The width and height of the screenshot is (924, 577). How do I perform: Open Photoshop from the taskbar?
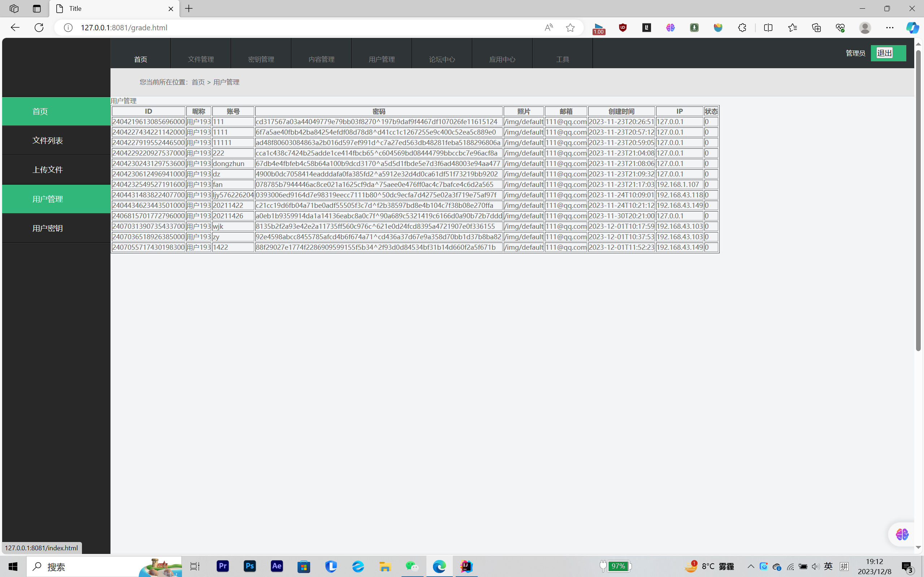click(x=250, y=566)
